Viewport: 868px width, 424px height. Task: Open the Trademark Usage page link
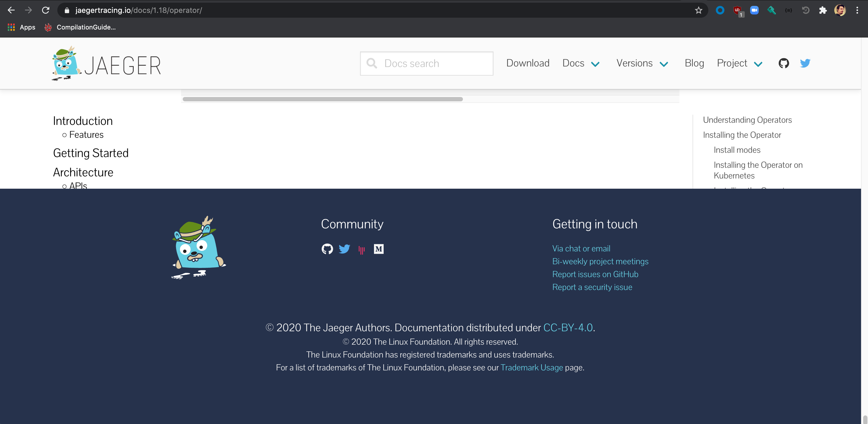[x=532, y=368]
